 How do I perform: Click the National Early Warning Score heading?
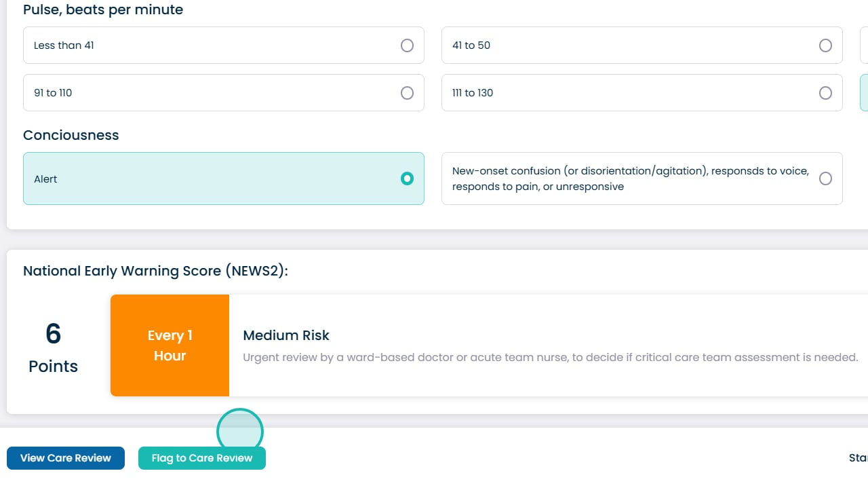point(155,271)
